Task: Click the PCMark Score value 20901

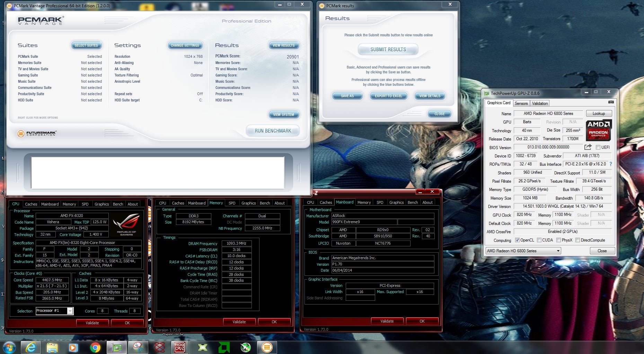Action: 293,57
